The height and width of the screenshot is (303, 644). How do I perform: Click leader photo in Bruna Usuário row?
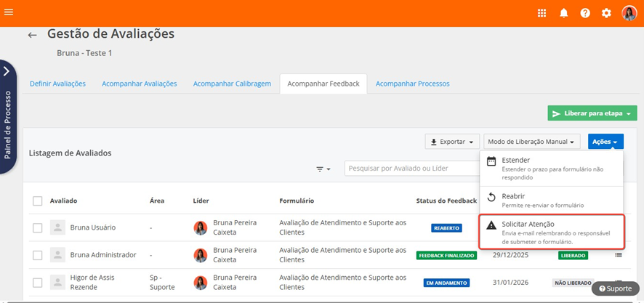pyautogui.click(x=201, y=228)
